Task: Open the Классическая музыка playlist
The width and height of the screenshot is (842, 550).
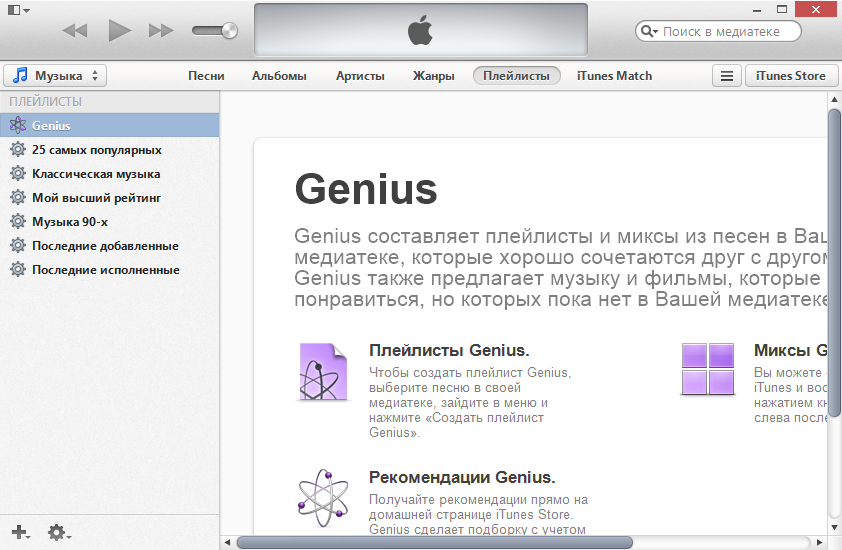Action: (x=110, y=173)
